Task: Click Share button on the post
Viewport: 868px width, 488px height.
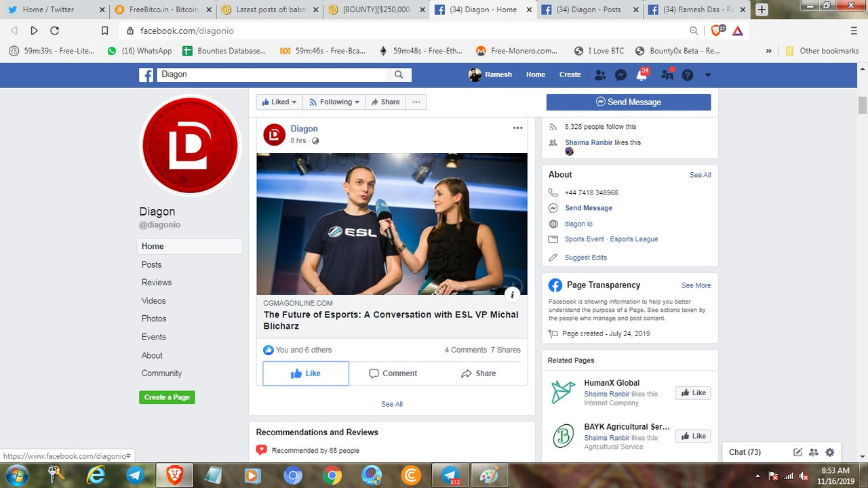Action: [x=478, y=373]
